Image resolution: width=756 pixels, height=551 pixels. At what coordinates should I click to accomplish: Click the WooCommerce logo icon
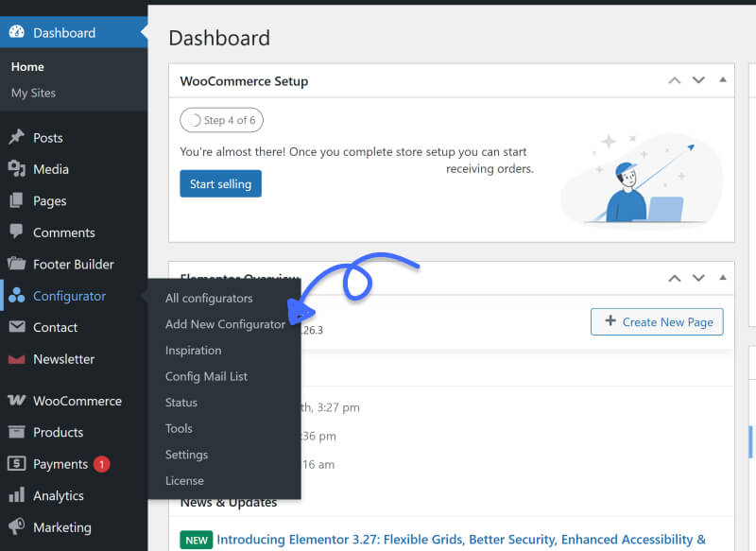19,401
